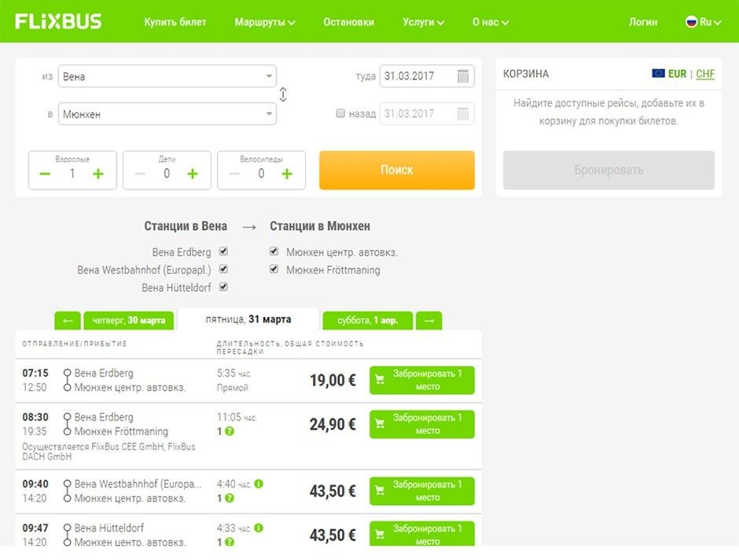Image resolution: width=739 pixels, height=560 pixels.
Task: Switch to четверг, 30 марта tab
Action: pyautogui.click(x=129, y=321)
